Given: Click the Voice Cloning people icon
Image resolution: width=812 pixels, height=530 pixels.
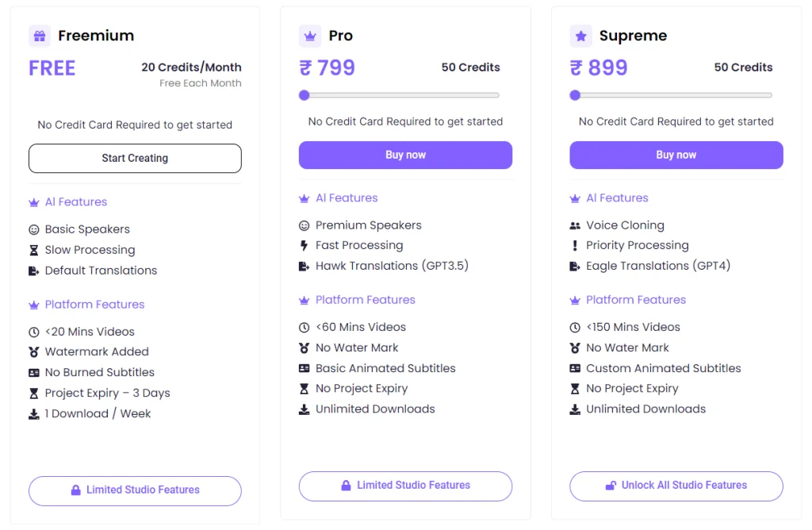Looking at the screenshot, I should [575, 225].
